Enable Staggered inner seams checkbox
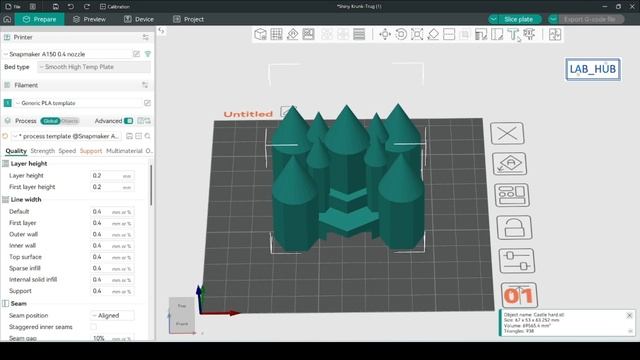The height and width of the screenshot is (360, 640). (x=93, y=327)
